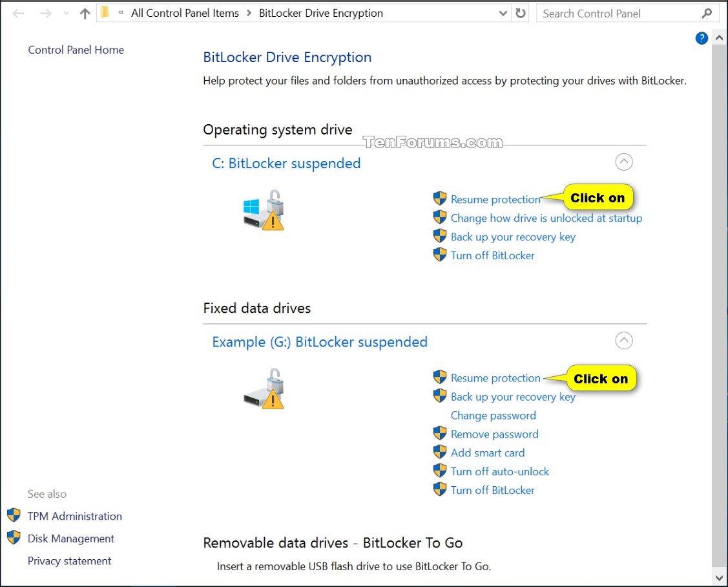Go back using the Back arrow
Image resolution: width=728 pixels, height=587 pixels.
pos(19,14)
